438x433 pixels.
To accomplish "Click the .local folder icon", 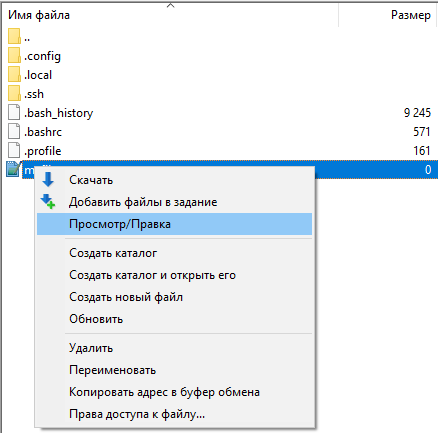I will (14, 74).
